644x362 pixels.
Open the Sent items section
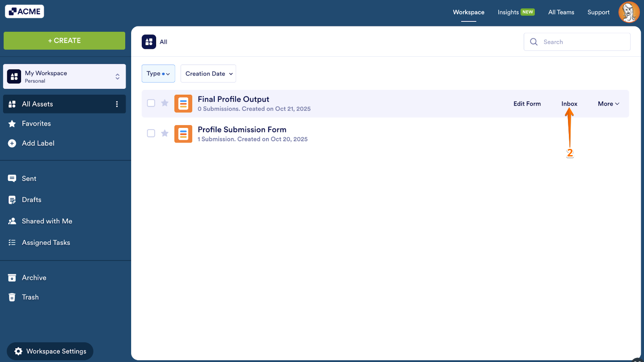pyautogui.click(x=29, y=178)
